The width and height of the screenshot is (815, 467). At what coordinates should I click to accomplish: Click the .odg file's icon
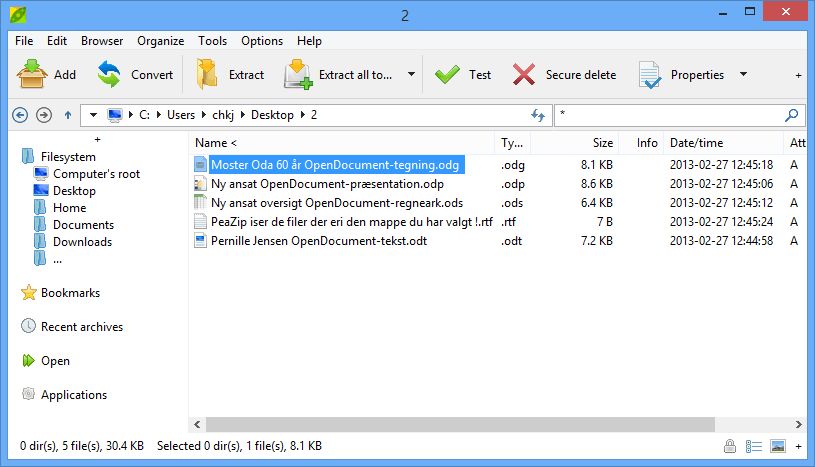200,164
